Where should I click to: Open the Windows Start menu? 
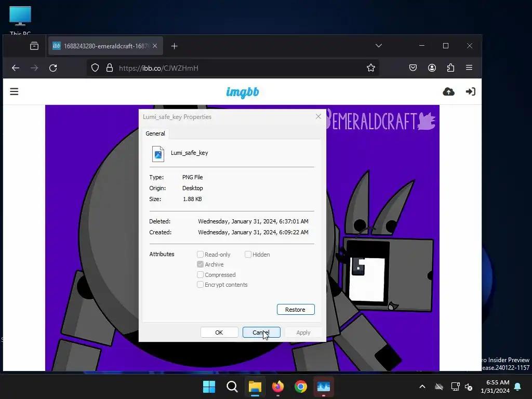point(209,387)
